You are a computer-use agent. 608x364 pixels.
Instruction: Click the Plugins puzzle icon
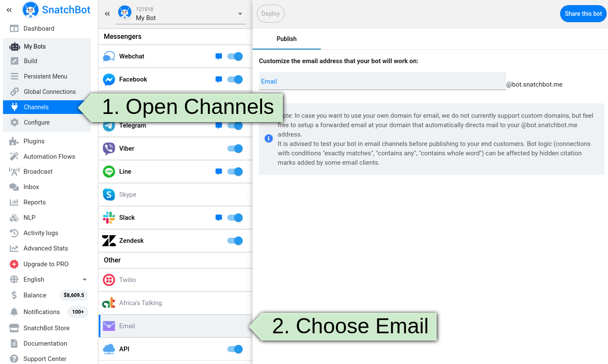point(14,141)
